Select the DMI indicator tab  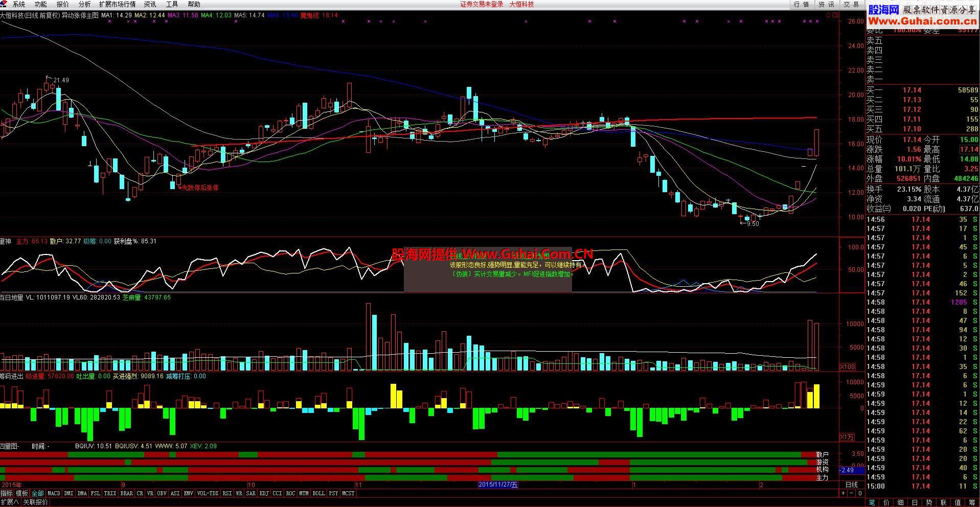click(x=69, y=494)
